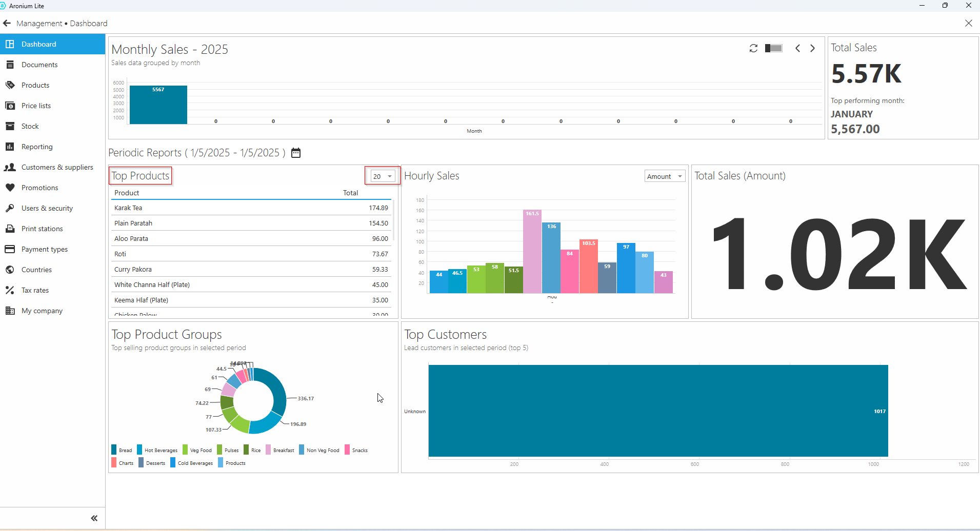
Task: Collapse the sidebar with double chevron
Action: [x=94, y=518]
